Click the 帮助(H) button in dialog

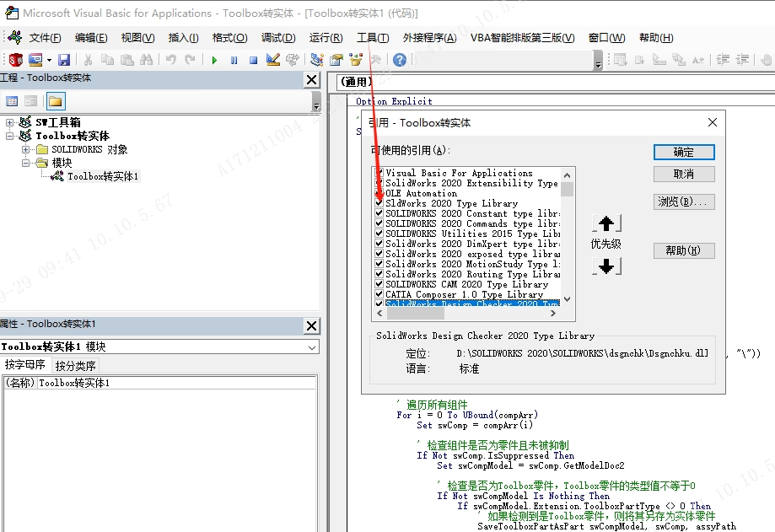[684, 250]
